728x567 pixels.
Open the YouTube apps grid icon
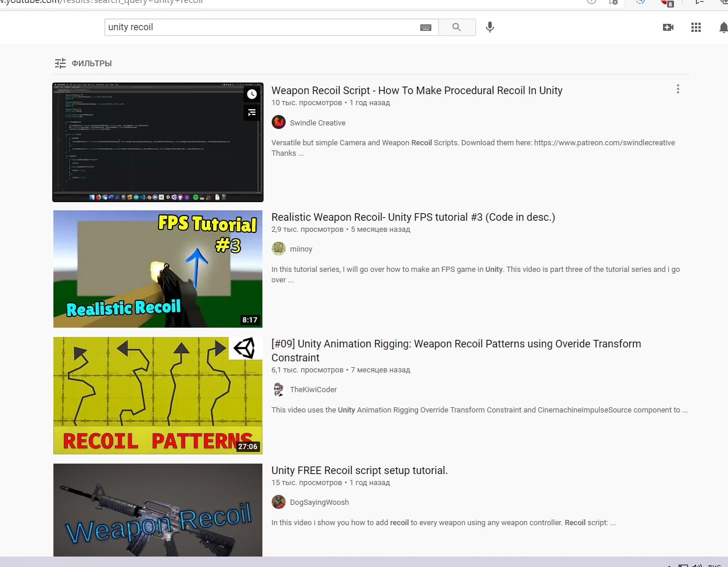696,27
